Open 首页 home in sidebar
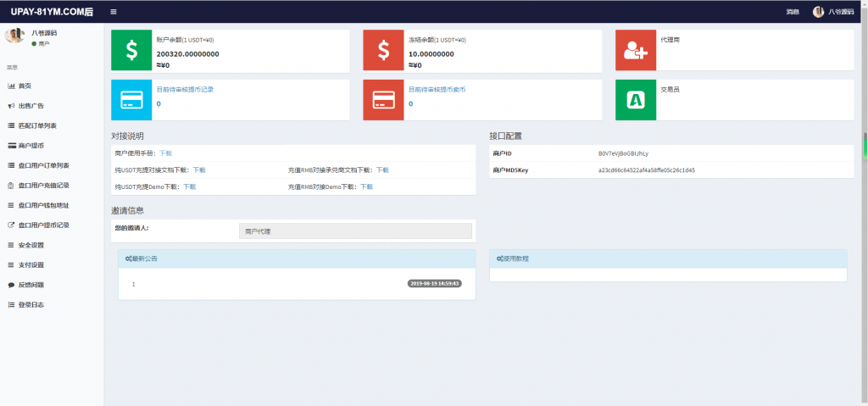The image size is (868, 406). click(x=25, y=86)
